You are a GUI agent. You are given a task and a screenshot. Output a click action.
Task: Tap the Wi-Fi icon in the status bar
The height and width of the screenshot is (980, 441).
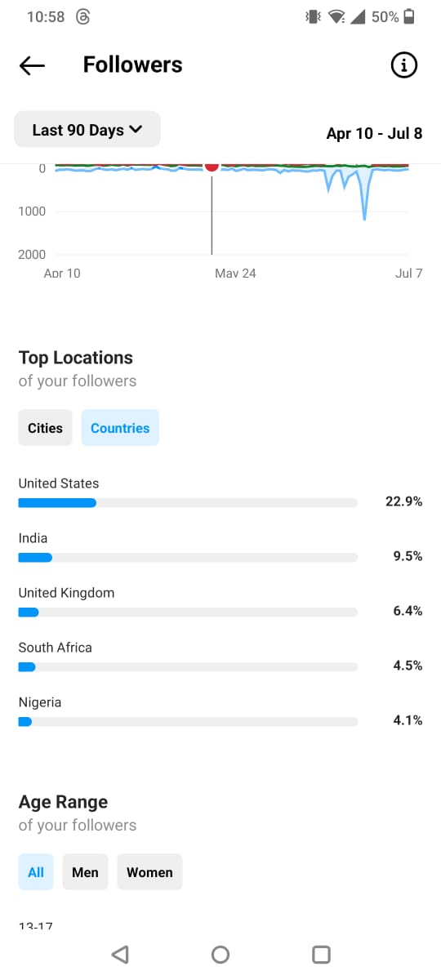click(x=336, y=16)
